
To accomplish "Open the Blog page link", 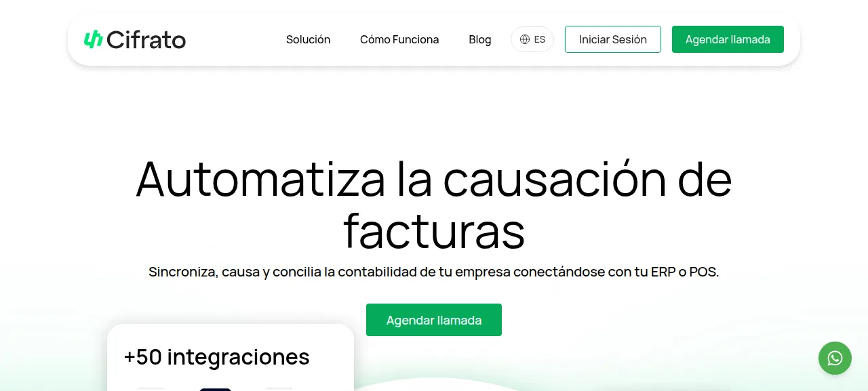I will 479,39.
